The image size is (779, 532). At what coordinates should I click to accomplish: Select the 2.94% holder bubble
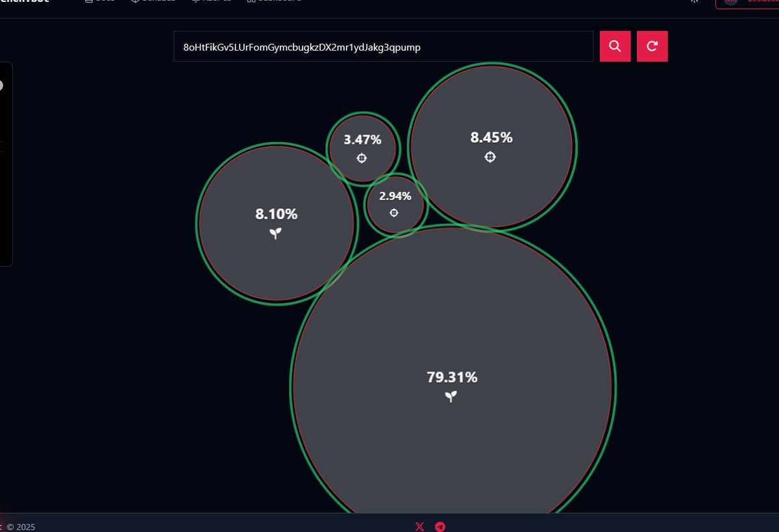(395, 205)
